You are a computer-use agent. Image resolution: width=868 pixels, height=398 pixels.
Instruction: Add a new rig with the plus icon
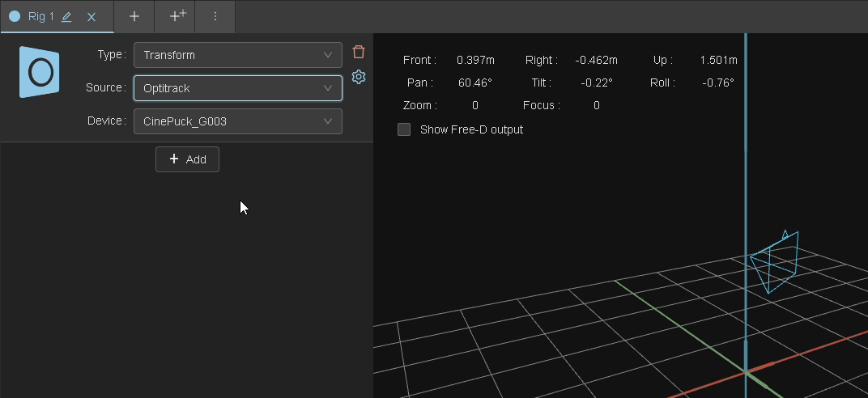pyautogui.click(x=134, y=16)
